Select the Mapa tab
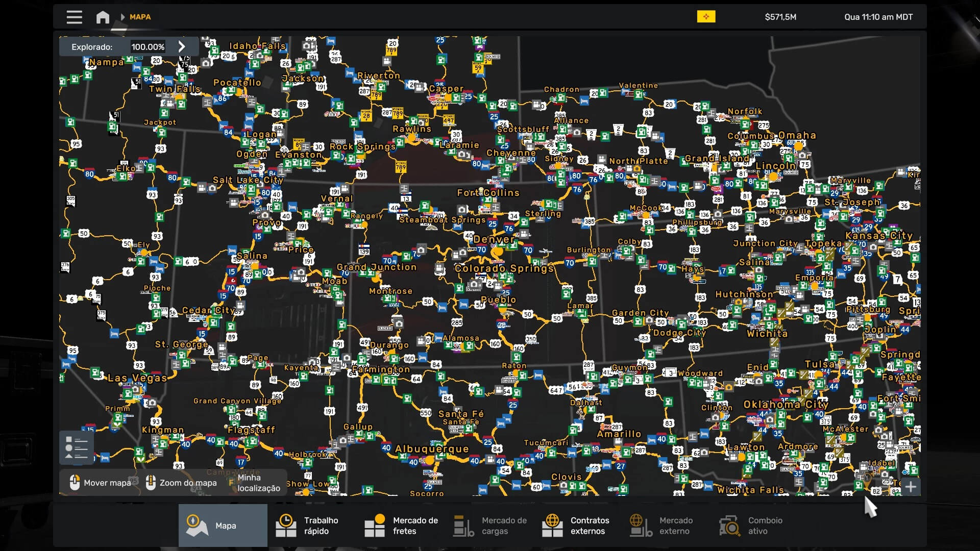Image resolution: width=980 pixels, height=551 pixels. point(223,525)
